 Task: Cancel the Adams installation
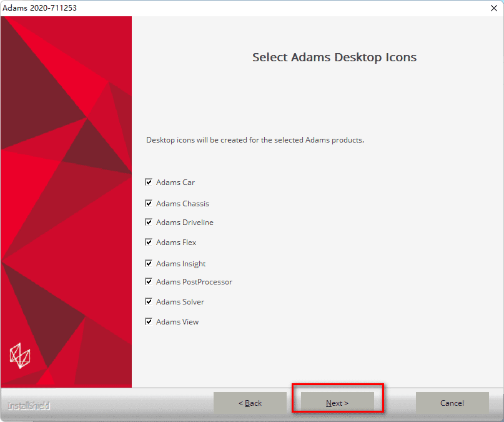452,403
